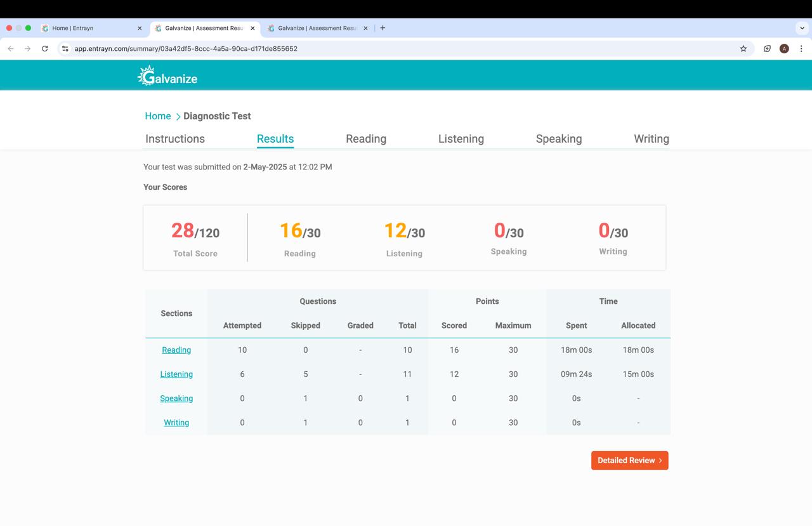The height and width of the screenshot is (526, 812).
Task: Open the profile avatar in Chrome toolbar
Action: 784,48
